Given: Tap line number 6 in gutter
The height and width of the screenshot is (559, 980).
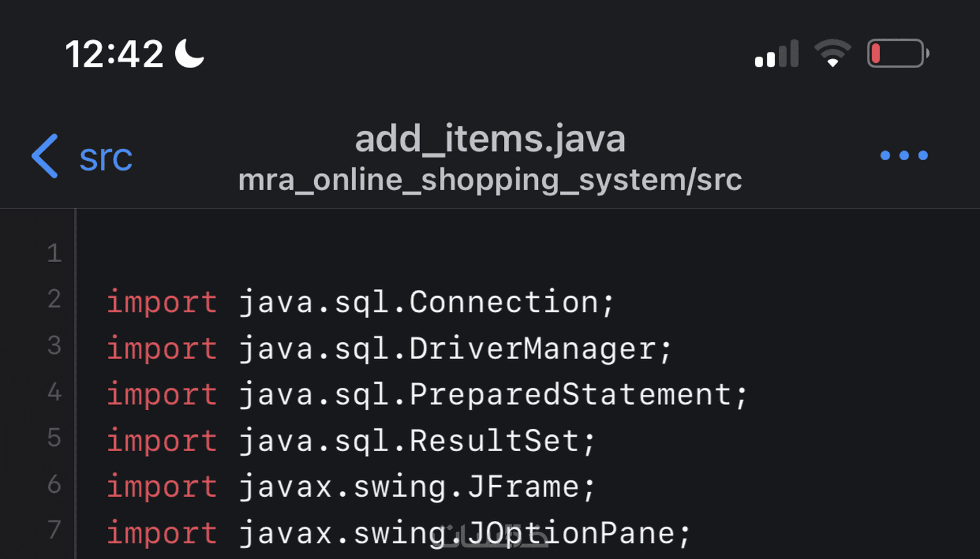Looking at the screenshot, I should pyautogui.click(x=54, y=485).
